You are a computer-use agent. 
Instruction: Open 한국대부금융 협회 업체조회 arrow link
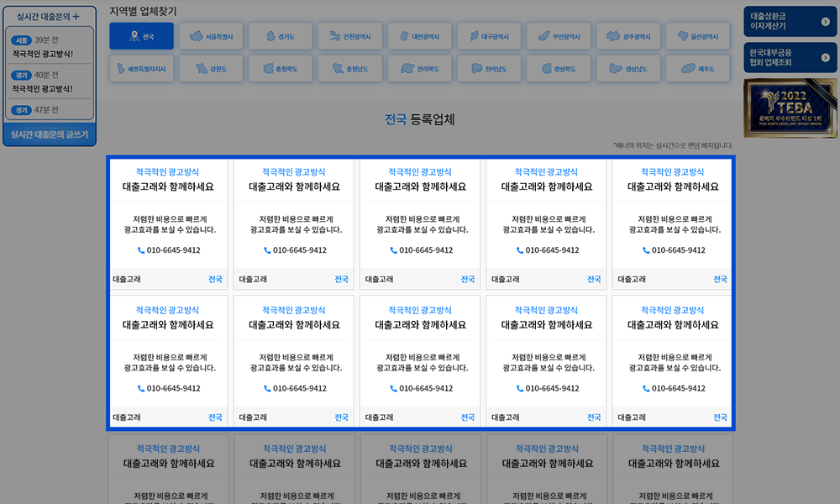click(789, 57)
